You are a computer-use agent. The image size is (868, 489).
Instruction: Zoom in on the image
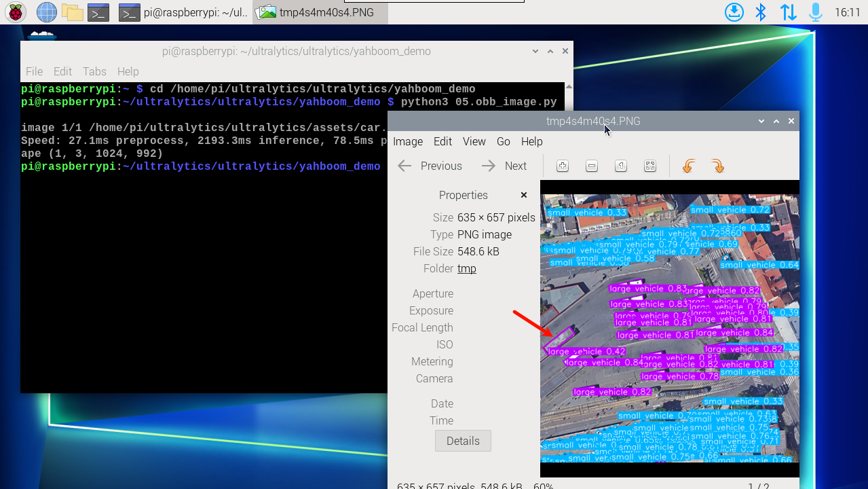(562, 166)
